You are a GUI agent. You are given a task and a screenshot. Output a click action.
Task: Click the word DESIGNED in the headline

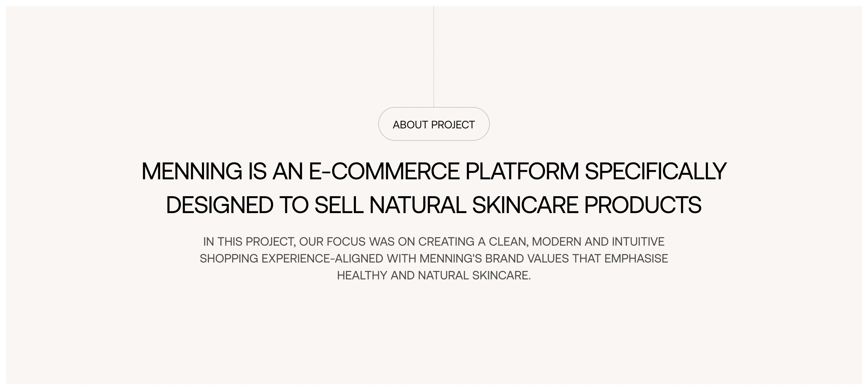pos(220,205)
